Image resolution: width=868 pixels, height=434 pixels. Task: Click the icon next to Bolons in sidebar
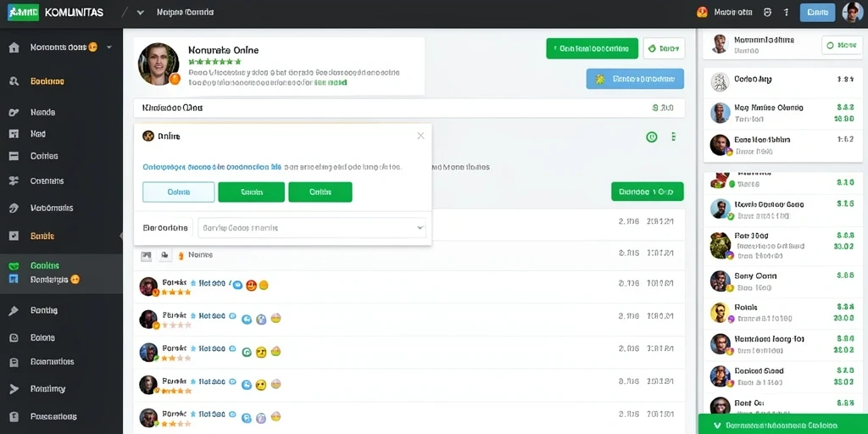coord(14,337)
